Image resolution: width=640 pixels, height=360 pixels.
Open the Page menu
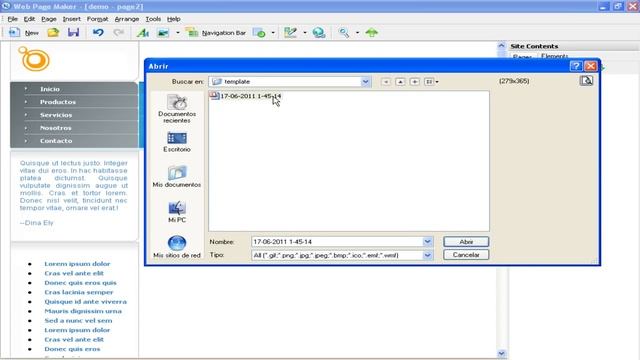[x=49, y=19]
